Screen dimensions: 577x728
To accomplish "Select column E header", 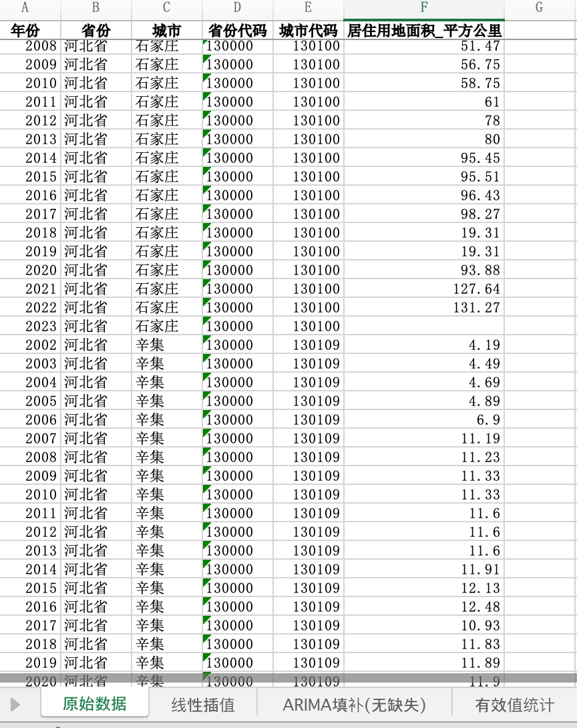I will pos(309,7).
